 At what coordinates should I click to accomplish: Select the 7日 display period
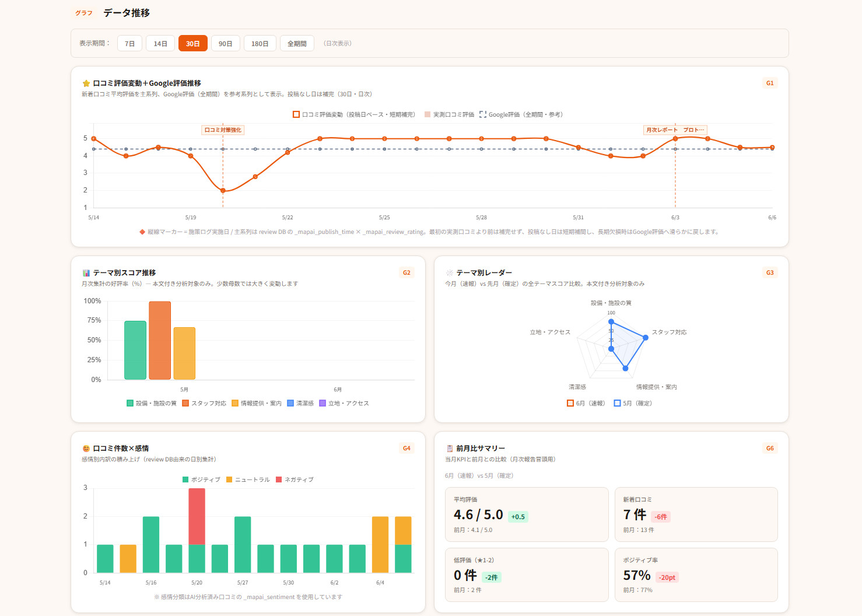129,44
